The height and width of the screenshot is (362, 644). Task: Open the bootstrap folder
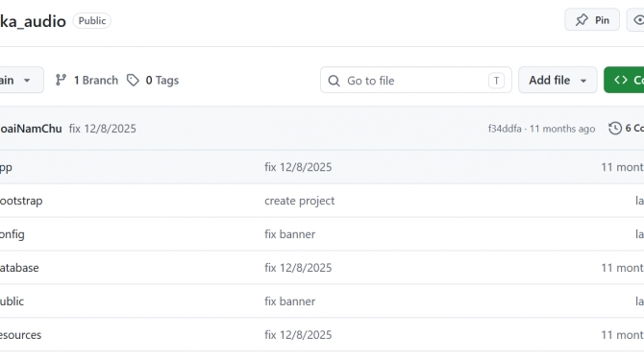[x=21, y=201]
